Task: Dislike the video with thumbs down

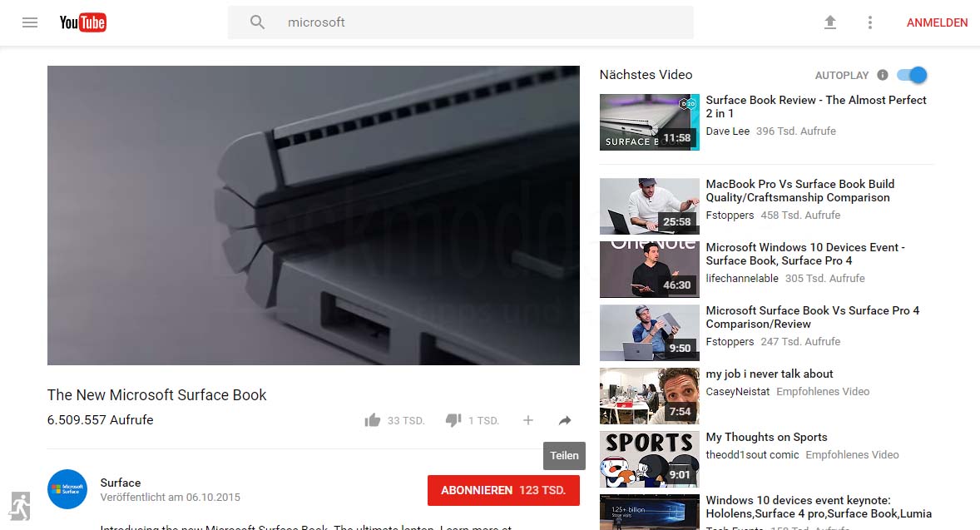Action: click(453, 421)
